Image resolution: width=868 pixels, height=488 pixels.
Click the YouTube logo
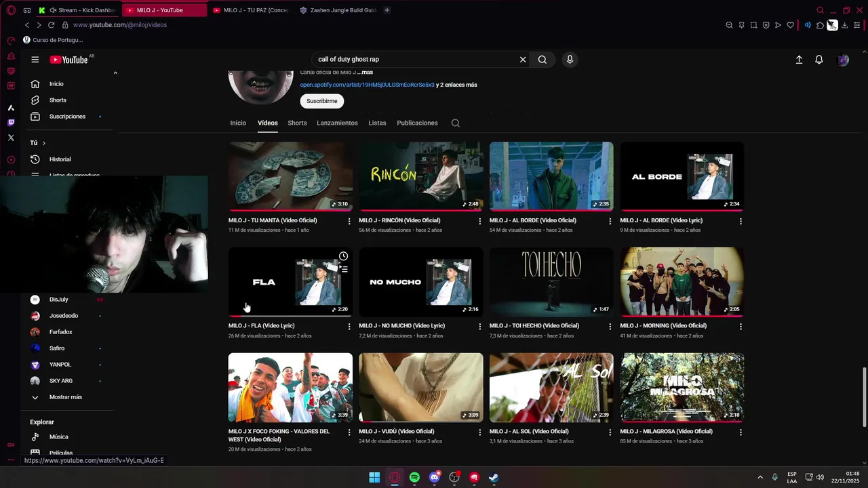(68, 60)
